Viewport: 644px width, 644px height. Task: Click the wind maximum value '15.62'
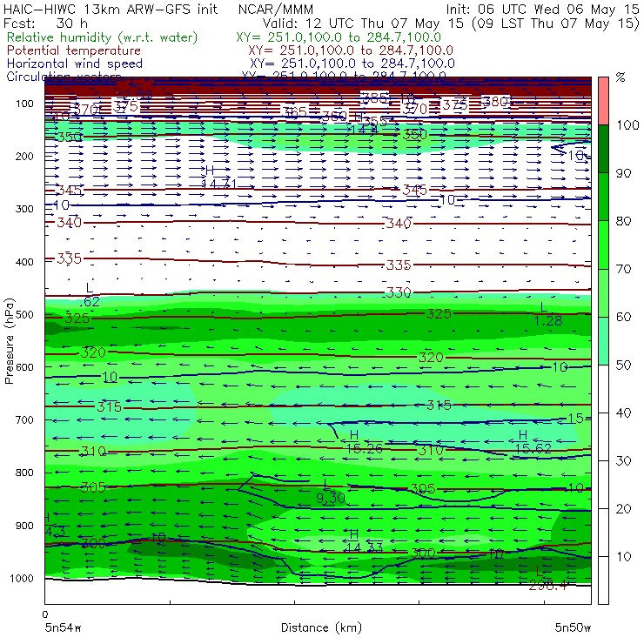point(533,448)
